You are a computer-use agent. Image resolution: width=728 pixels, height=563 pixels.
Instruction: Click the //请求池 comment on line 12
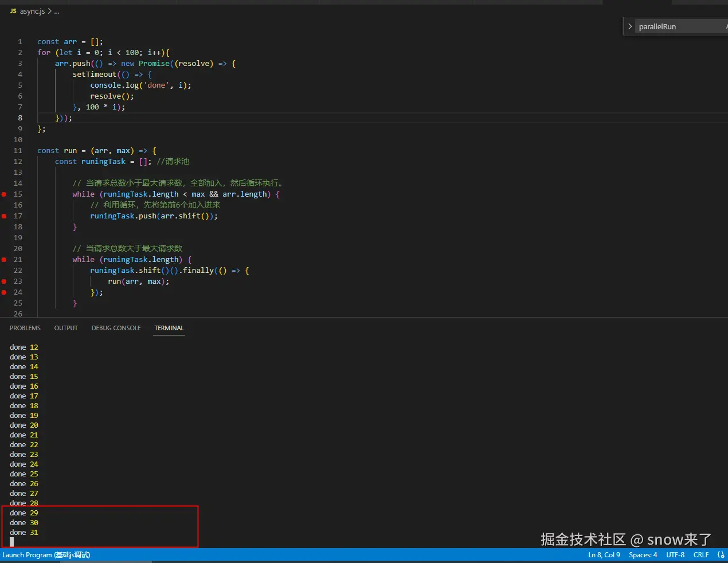pyautogui.click(x=173, y=162)
